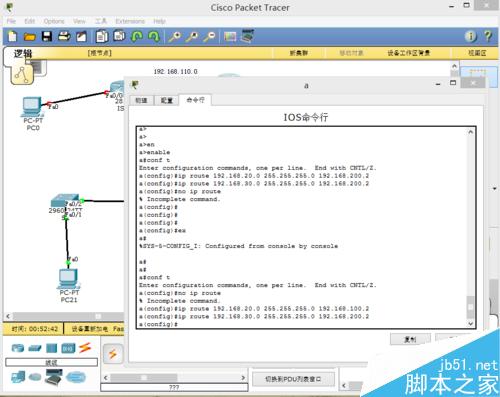The image size is (500, 397).
Task: Open the custom devices dialog icon
Action: click(247, 36)
